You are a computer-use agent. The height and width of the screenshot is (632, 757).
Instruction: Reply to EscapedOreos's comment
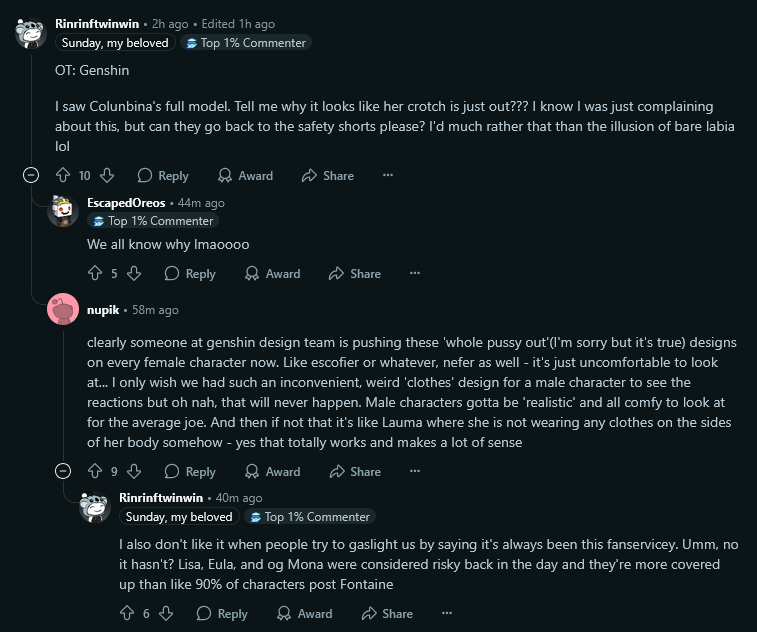point(190,273)
